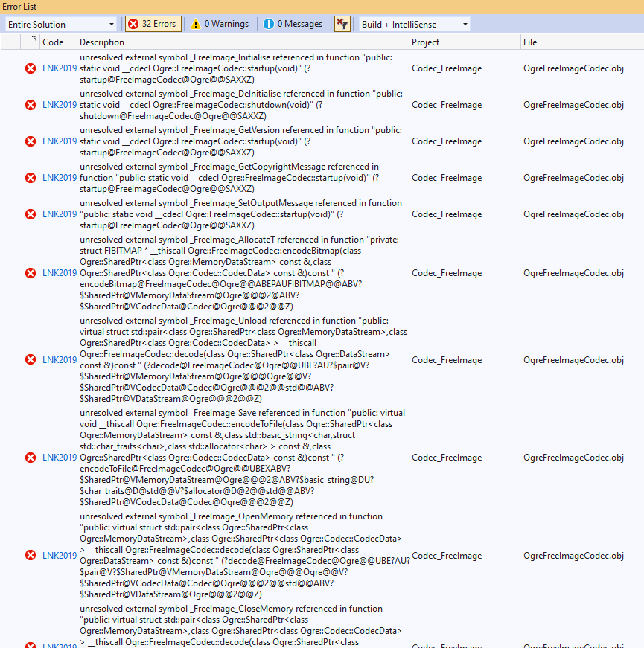This screenshot has height=648, width=644.
Task: Select the FreeImage_Save error description
Action: pyautogui.click(x=243, y=458)
